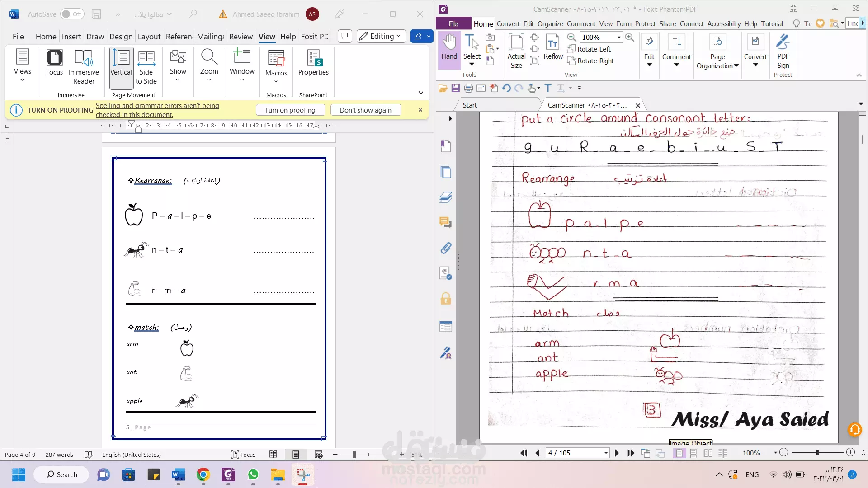Switch to Continuous Facing view in Foxit
The width and height of the screenshot is (868, 488).
(x=723, y=453)
